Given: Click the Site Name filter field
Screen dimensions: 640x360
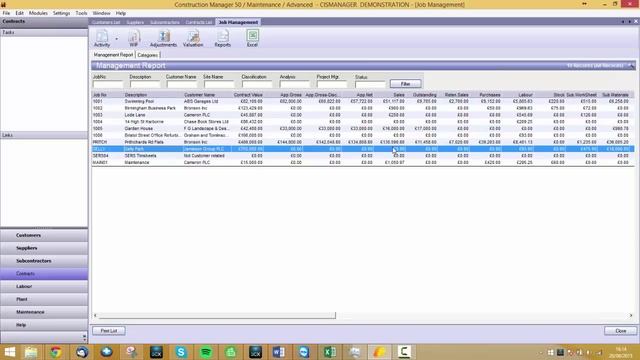Looking at the screenshot, I should (219, 84).
